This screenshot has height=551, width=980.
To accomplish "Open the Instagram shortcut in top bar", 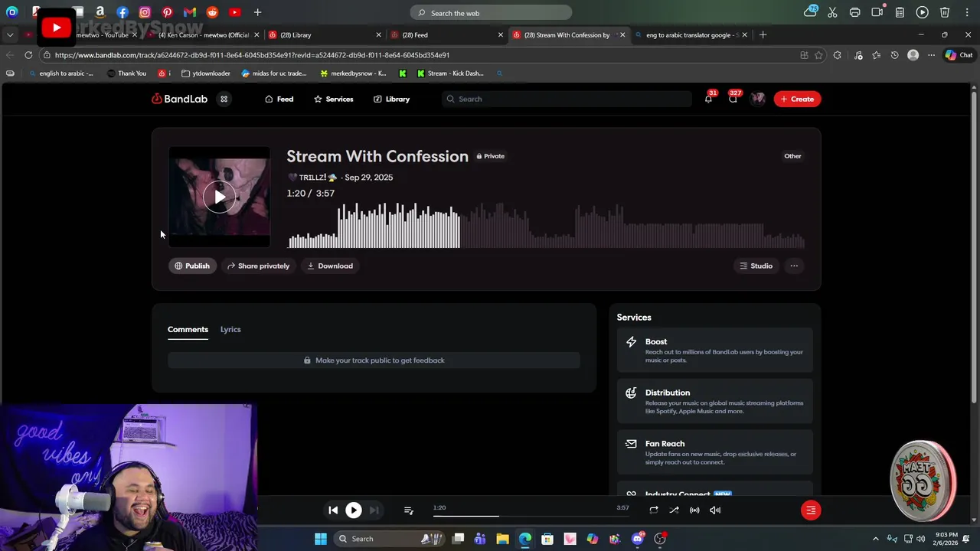I will (x=145, y=12).
